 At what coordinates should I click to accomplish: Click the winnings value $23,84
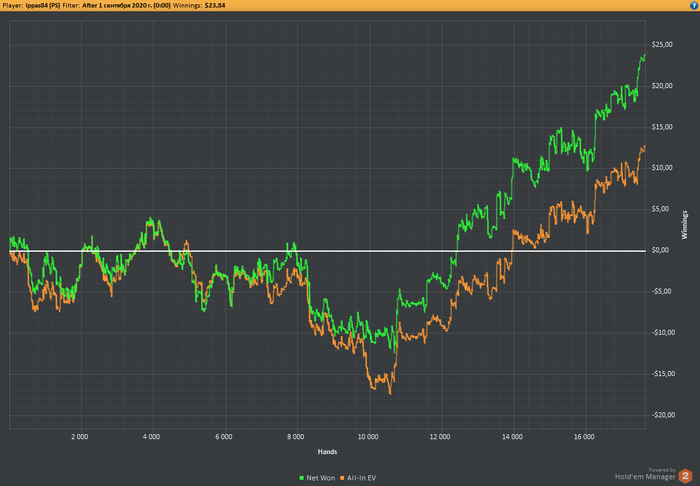[x=215, y=5]
